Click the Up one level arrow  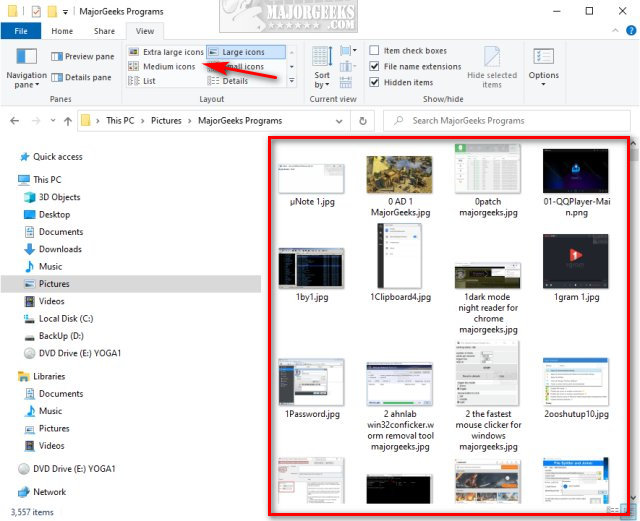point(68,121)
